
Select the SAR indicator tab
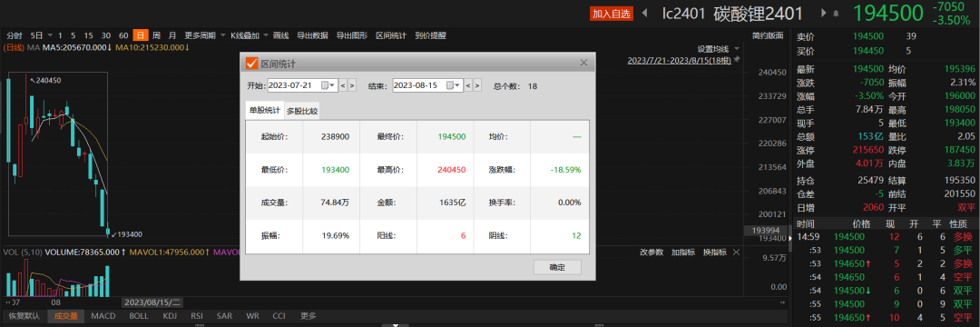pos(224,316)
